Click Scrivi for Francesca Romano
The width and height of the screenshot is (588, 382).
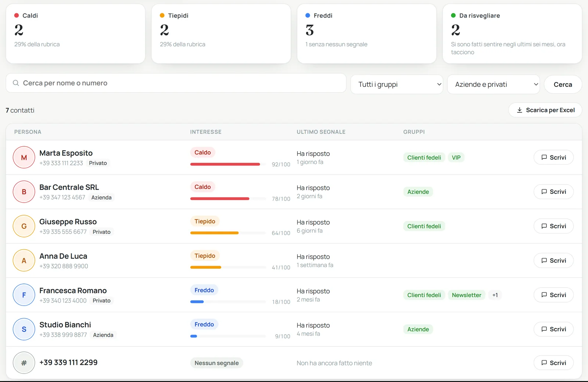(x=553, y=295)
